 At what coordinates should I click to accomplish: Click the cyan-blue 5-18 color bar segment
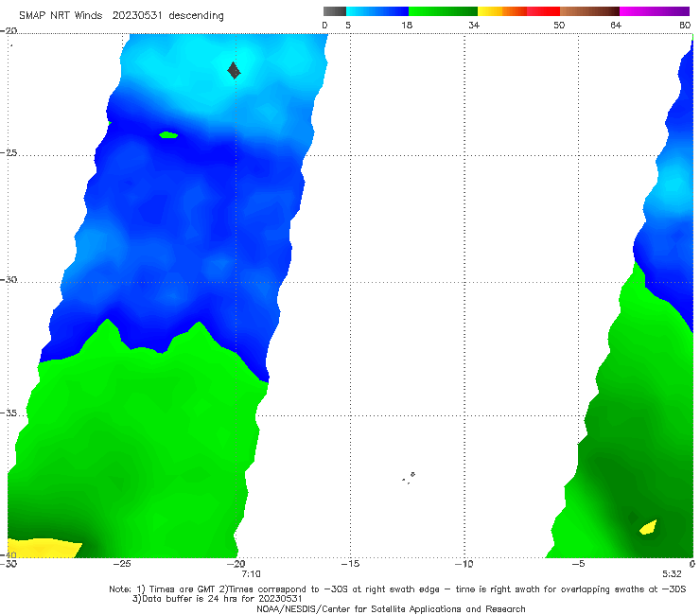click(x=377, y=11)
